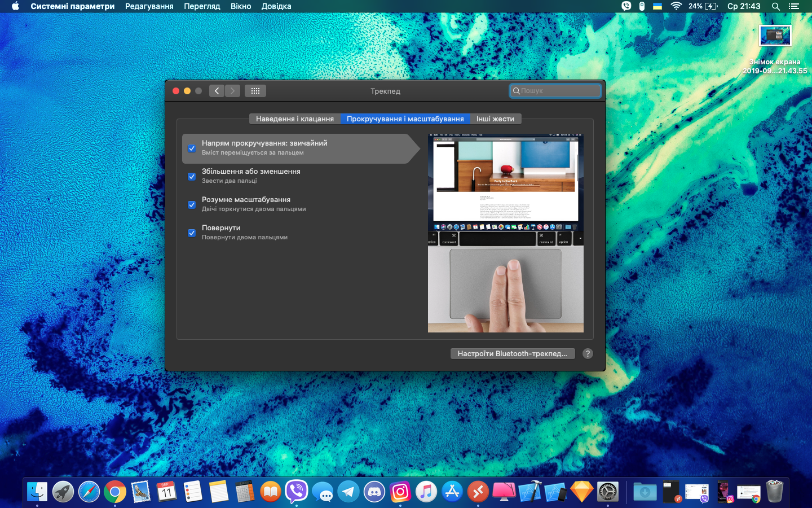Launch Discord from the dock
The image size is (812, 508).
pos(374,492)
